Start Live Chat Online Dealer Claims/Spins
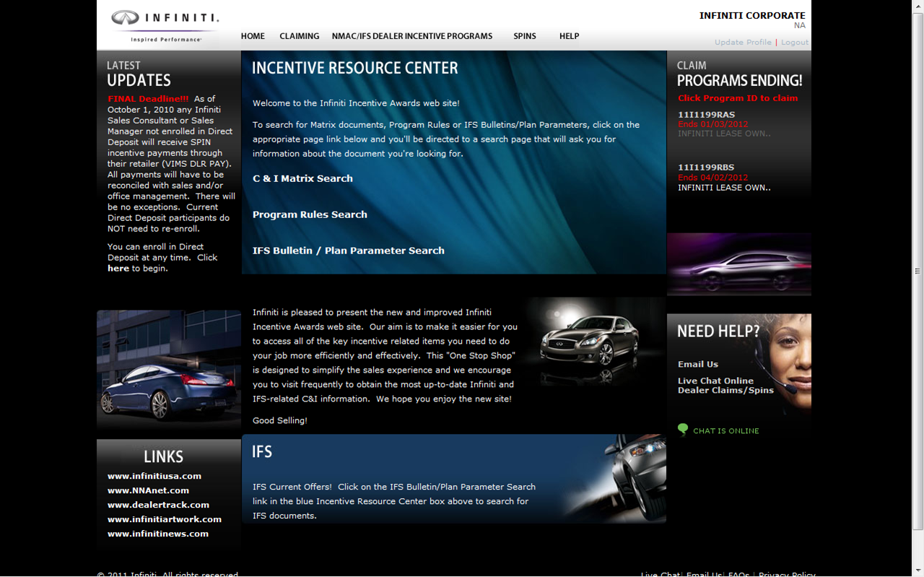This screenshot has height=577, width=924. tap(725, 386)
